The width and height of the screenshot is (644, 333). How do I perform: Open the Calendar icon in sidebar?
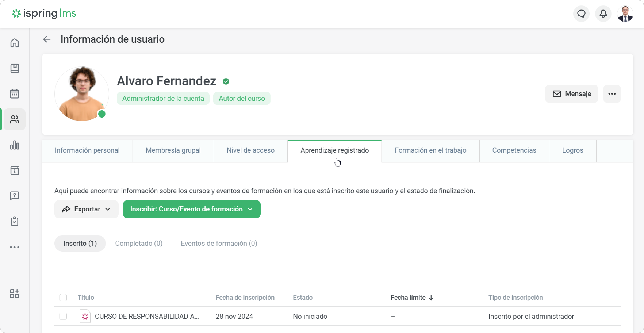coord(15,94)
